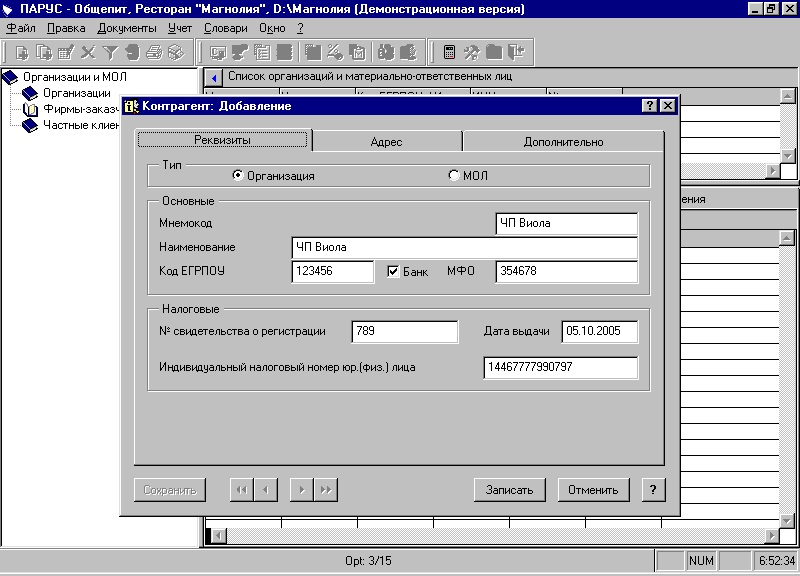Open the Файл menu

(x=21, y=29)
